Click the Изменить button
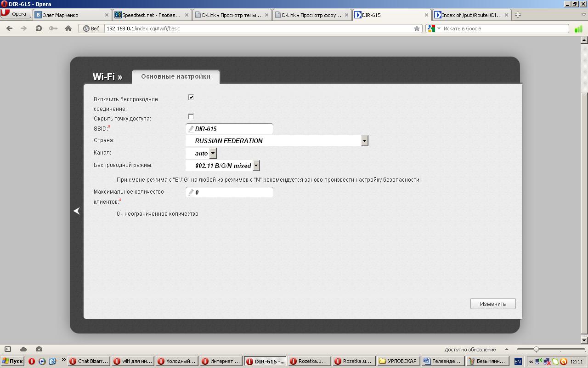Image resolution: width=588 pixels, height=368 pixels. (x=493, y=304)
